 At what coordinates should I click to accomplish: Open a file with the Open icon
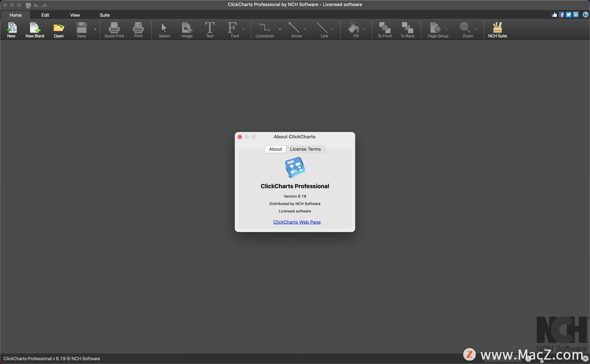coord(58,30)
